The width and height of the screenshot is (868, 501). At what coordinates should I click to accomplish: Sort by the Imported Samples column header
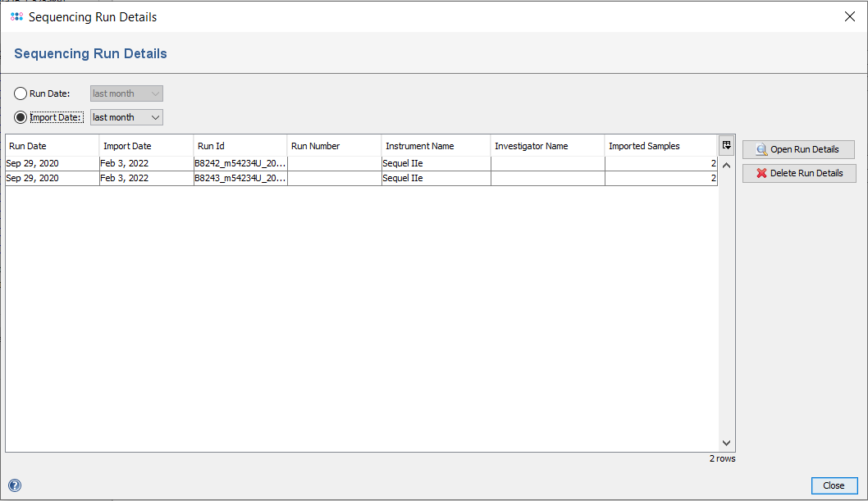[661, 146]
